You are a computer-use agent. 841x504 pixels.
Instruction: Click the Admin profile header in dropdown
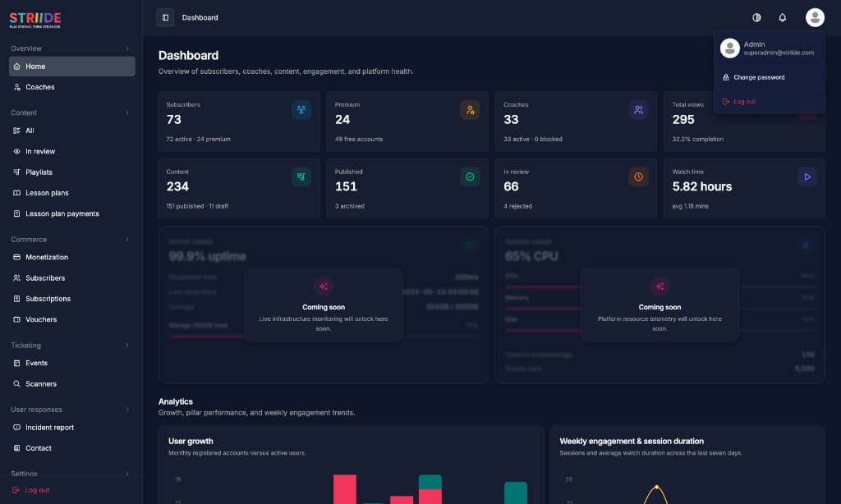769,48
